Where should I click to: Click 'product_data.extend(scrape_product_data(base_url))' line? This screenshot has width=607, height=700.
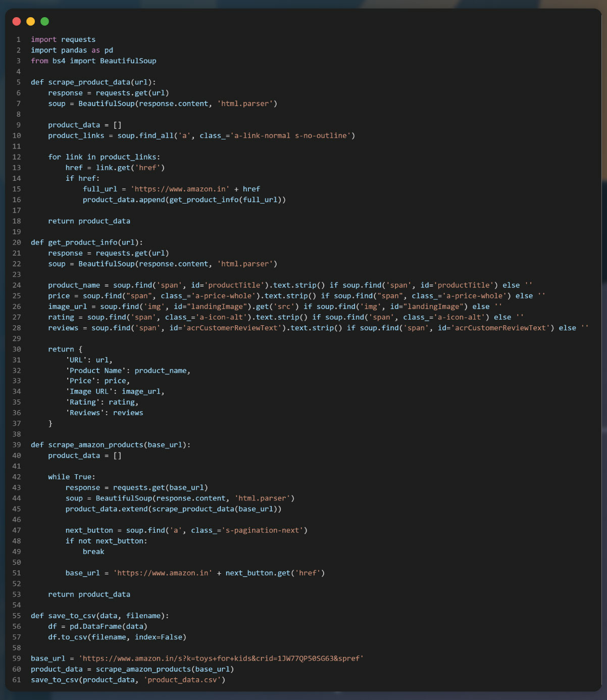[174, 509]
